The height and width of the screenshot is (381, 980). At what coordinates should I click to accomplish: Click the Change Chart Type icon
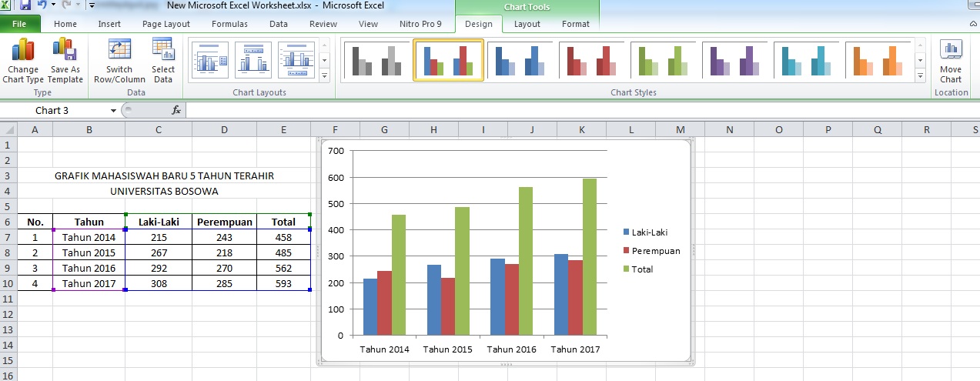23,62
